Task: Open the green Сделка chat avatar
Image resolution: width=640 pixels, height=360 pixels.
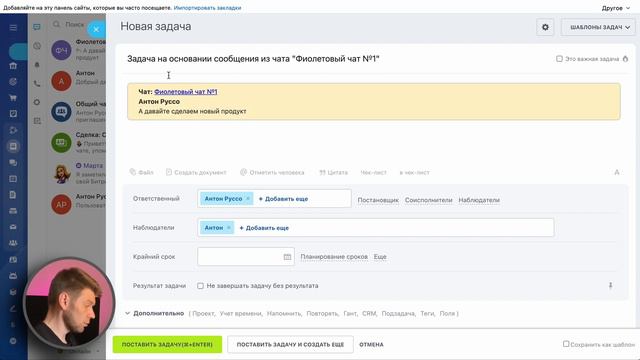Action: [x=61, y=143]
